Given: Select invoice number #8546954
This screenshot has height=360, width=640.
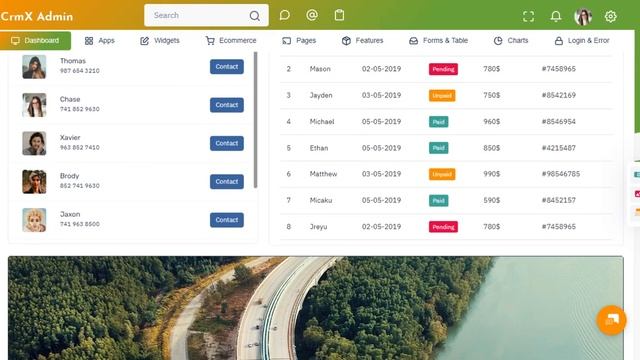Looking at the screenshot, I should tap(559, 122).
